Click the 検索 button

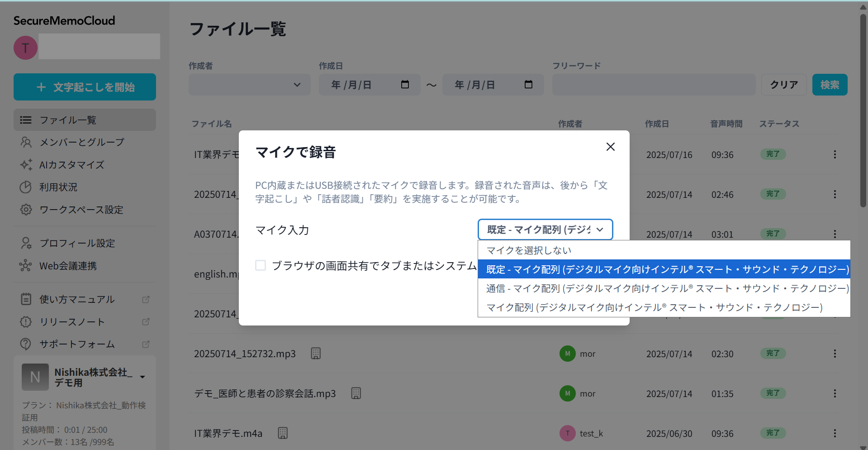(829, 85)
